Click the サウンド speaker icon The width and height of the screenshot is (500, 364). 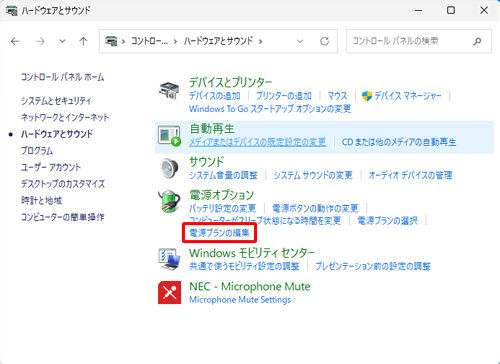pos(169,168)
